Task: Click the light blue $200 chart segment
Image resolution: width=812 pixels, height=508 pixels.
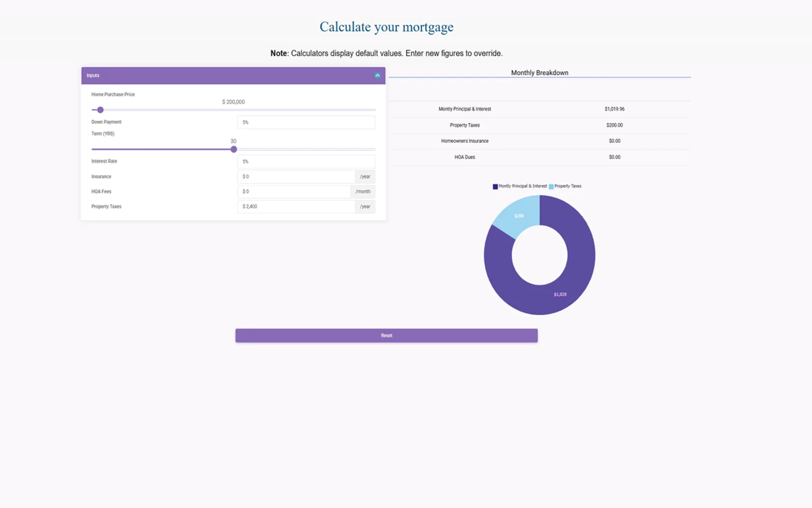Action: [x=519, y=216]
